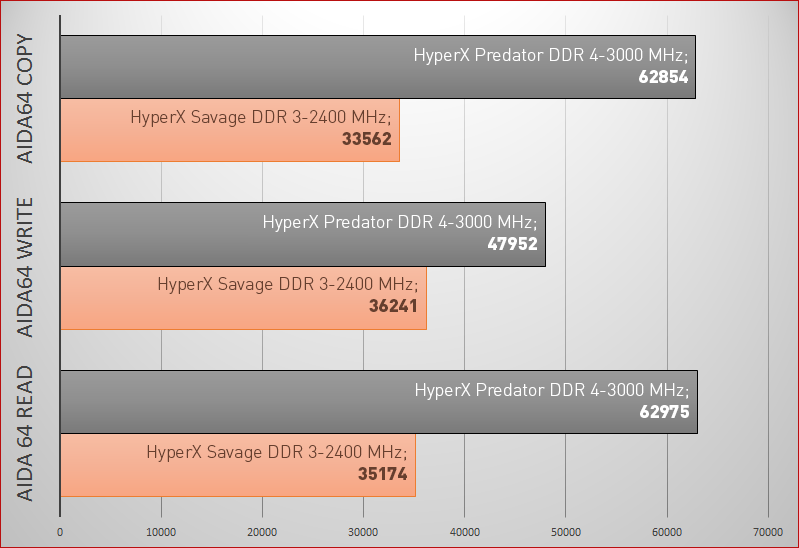This screenshot has width=799, height=548.
Task: Click HyperX Savage label in the COPY group
Action: tap(261, 117)
